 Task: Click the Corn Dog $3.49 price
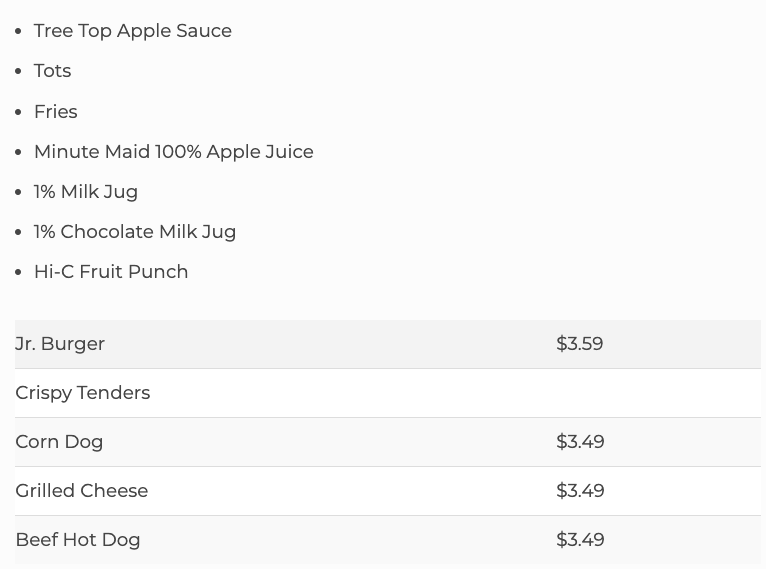pyautogui.click(x=580, y=442)
